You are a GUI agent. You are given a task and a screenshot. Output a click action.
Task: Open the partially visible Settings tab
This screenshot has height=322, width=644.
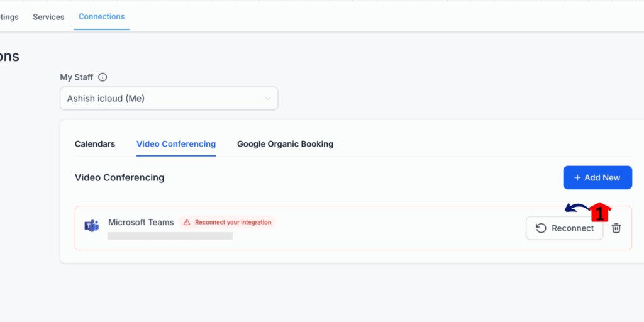point(9,17)
